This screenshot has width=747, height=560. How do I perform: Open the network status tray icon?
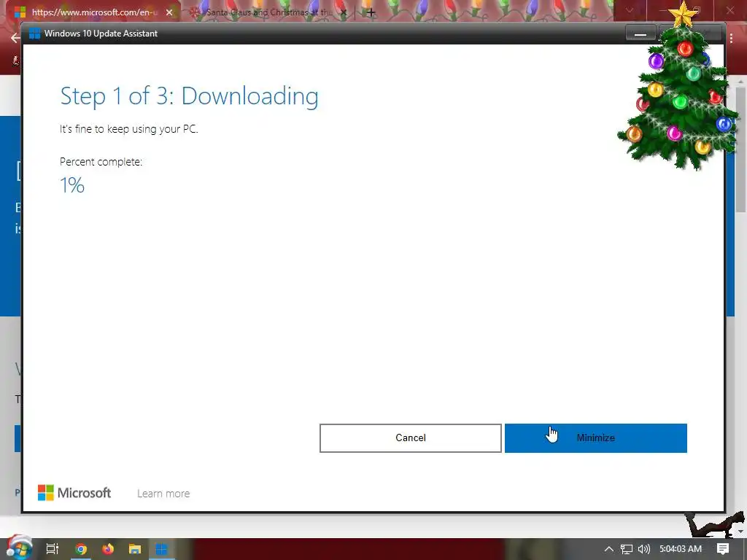pos(627,549)
